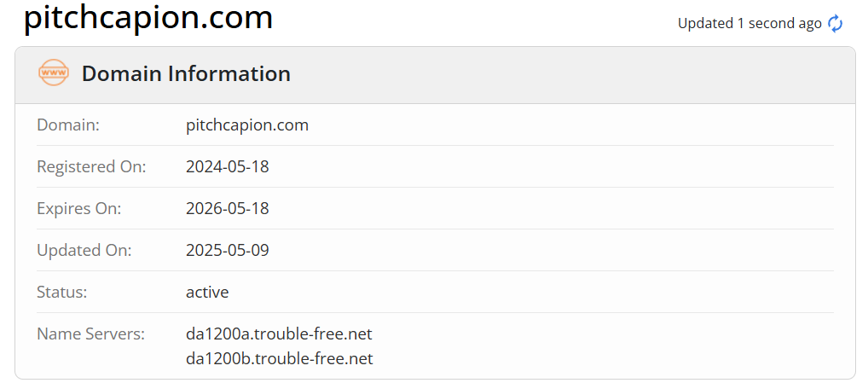
Task: Click the www globe icon
Action: (54, 73)
